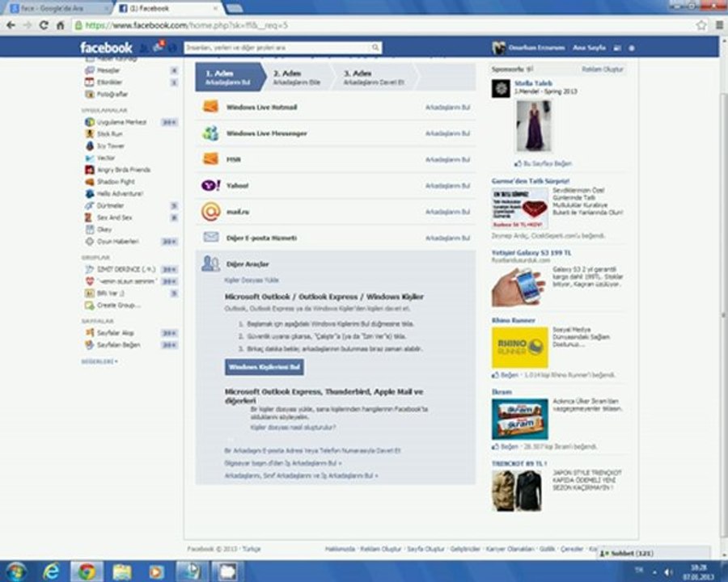
Task: Click the Diğer Araçlar people icon
Action: pos(210,264)
